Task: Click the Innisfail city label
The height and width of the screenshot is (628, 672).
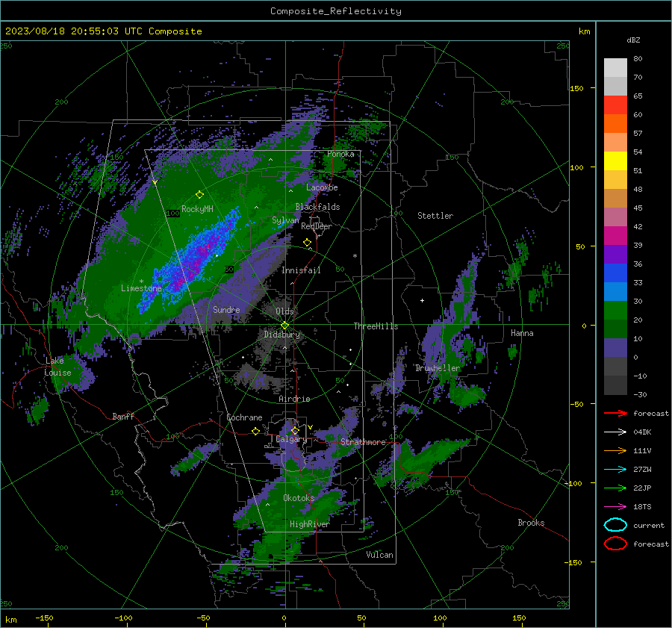Action: click(301, 270)
